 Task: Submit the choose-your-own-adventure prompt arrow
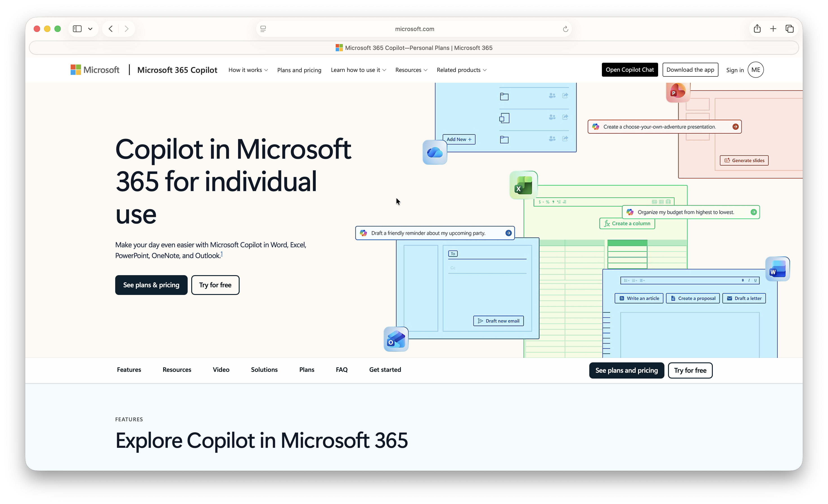point(736,127)
